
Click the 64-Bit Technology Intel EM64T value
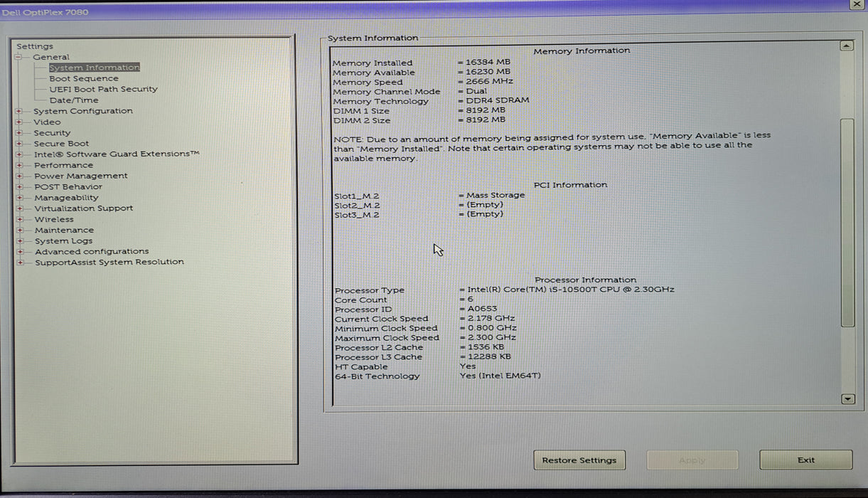coord(500,376)
